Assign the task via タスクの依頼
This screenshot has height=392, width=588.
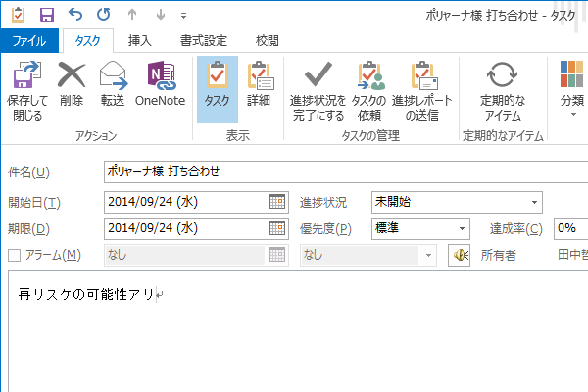coord(369,90)
